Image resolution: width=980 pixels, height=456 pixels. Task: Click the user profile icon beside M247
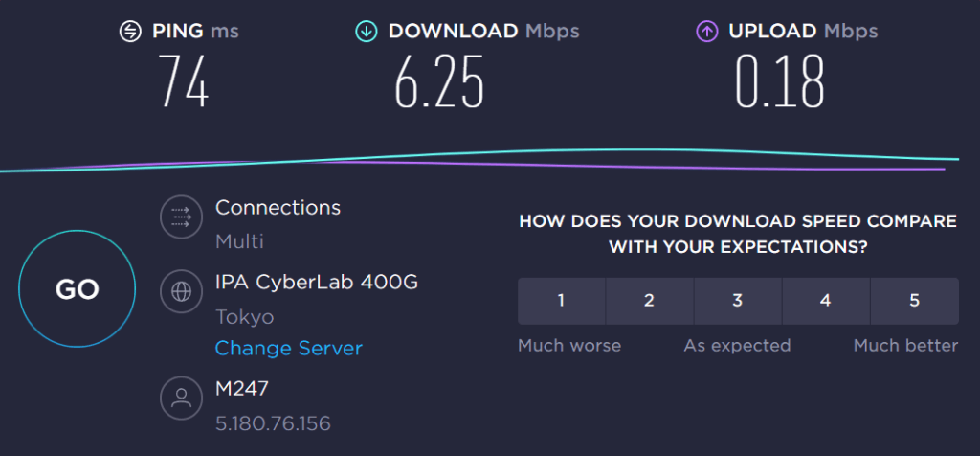click(181, 398)
